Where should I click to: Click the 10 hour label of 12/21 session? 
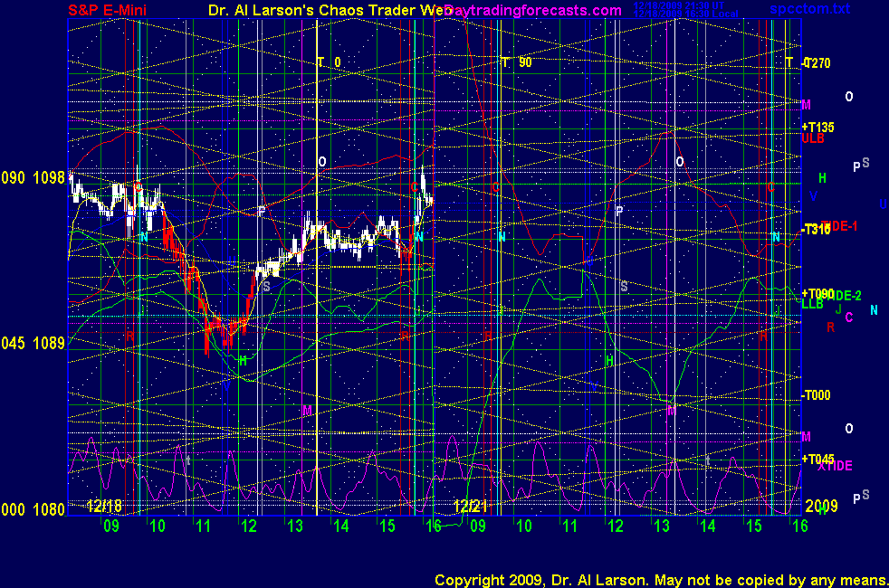point(524,526)
